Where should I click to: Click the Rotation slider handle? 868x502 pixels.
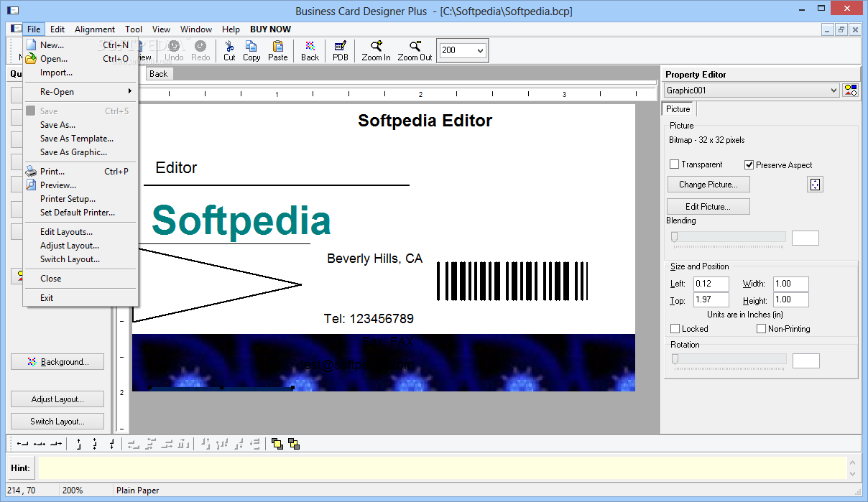[x=675, y=358]
